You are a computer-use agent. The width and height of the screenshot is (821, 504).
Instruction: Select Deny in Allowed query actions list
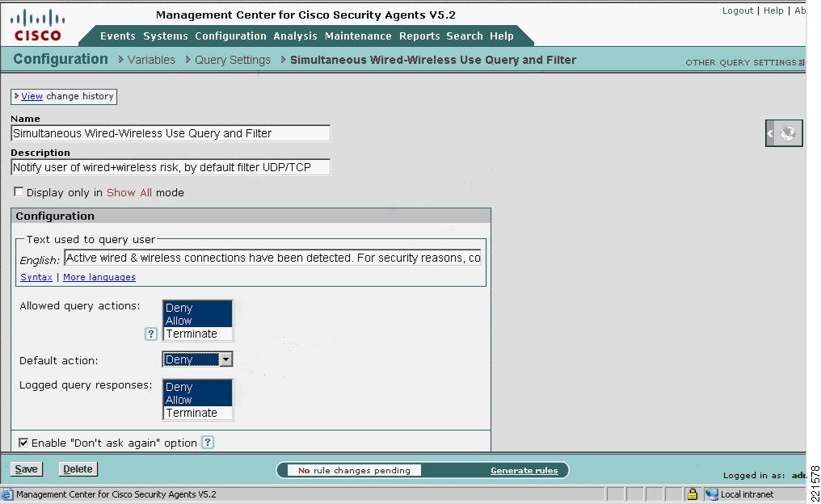pos(197,308)
